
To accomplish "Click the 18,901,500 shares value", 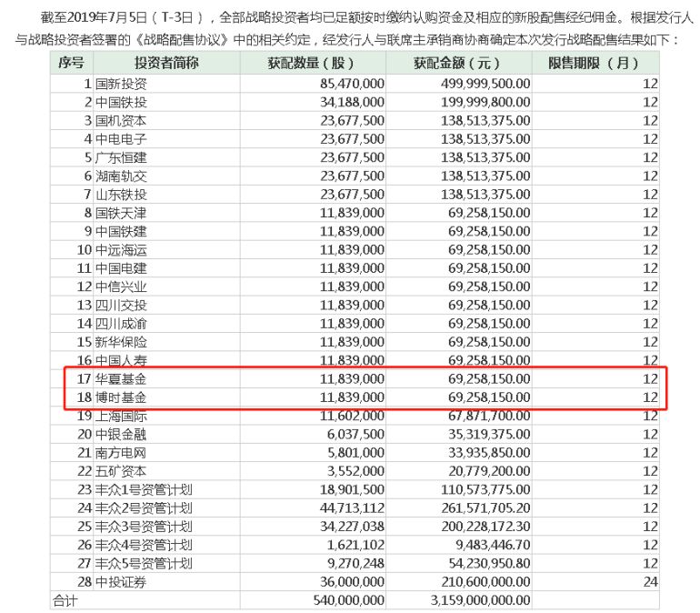I will [x=352, y=489].
